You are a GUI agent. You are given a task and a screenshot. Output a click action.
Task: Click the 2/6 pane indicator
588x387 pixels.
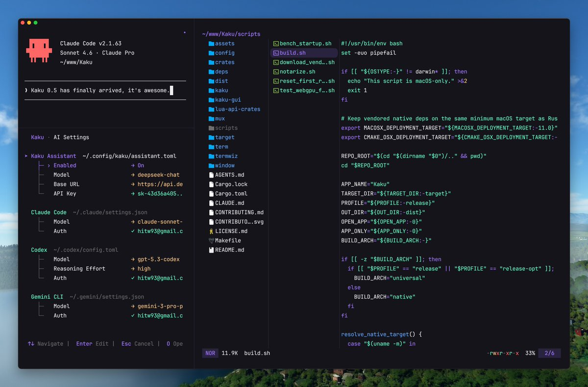coord(549,353)
